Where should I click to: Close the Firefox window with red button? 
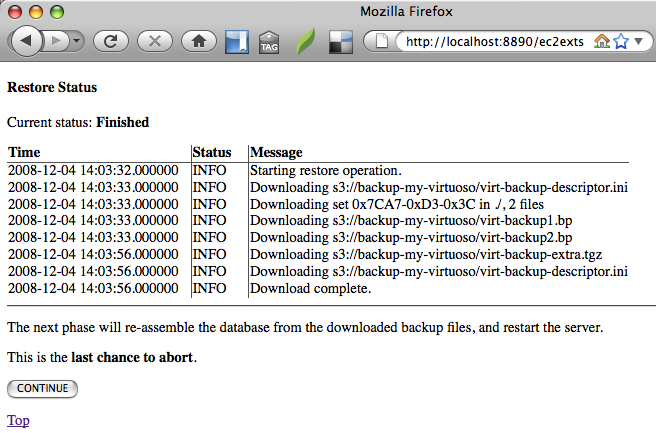[16, 12]
